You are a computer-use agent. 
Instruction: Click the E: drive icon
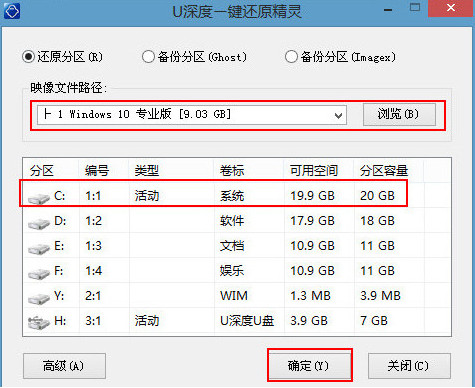click(39, 248)
